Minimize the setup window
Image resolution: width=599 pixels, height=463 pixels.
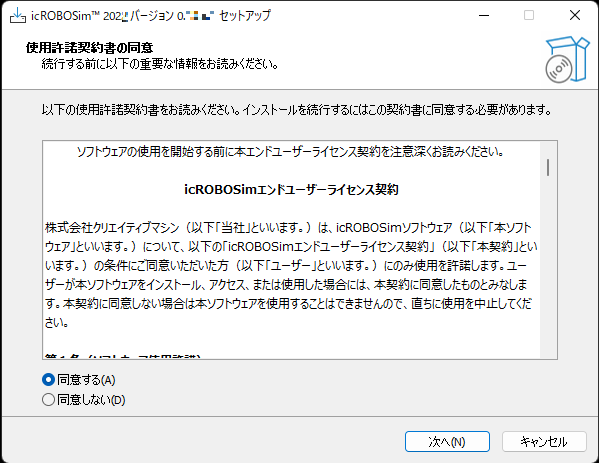pos(484,15)
